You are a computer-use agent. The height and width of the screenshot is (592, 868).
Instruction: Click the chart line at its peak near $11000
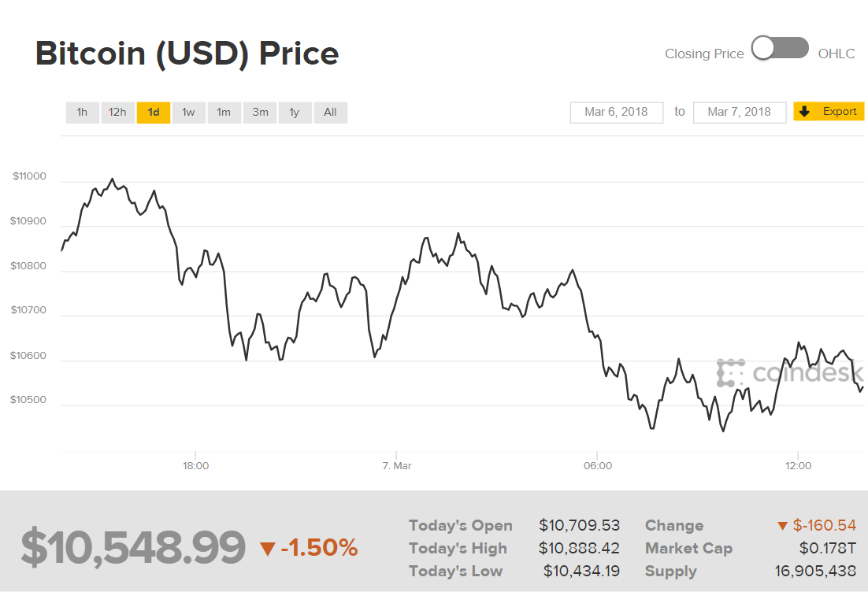click(x=113, y=179)
